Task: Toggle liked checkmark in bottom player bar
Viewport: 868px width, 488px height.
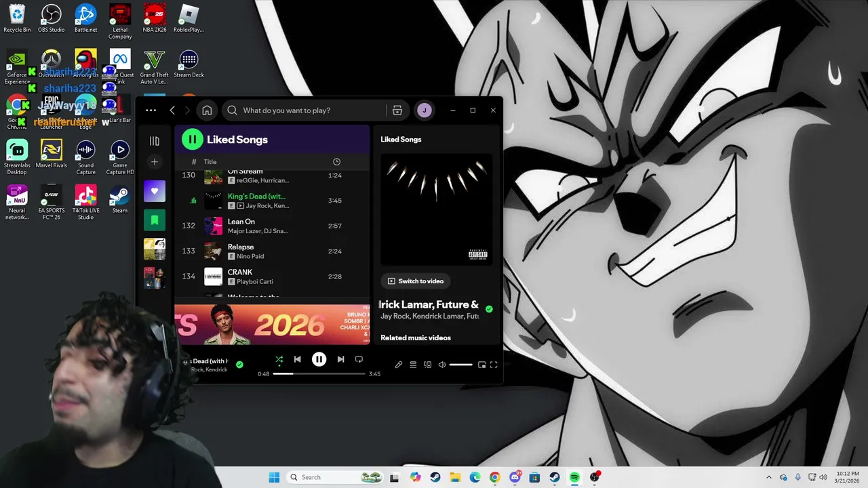Action: coord(239,365)
